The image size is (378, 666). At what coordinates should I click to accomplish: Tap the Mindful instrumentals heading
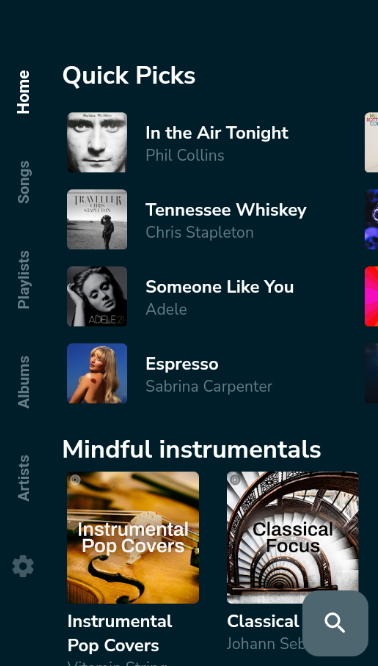tap(192, 449)
